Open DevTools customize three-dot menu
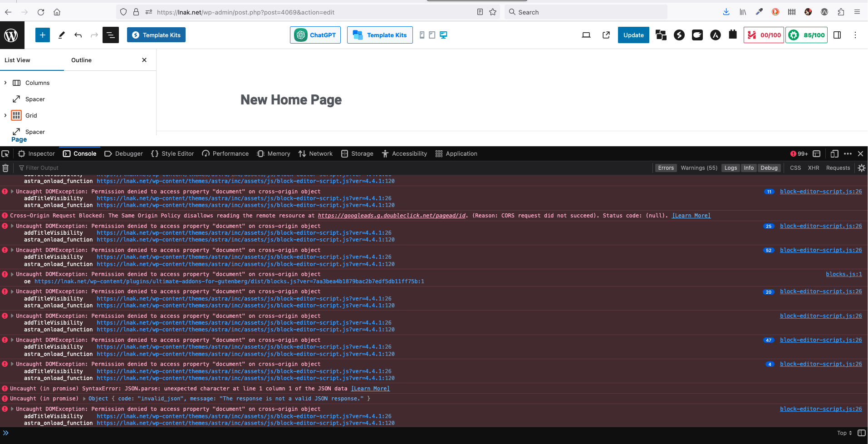The width and height of the screenshot is (868, 444). pyautogui.click(x=848, y=154)
